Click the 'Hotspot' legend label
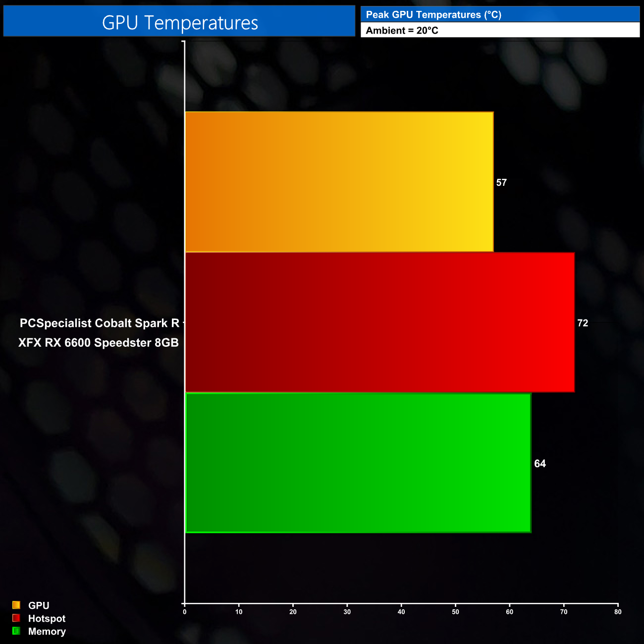The width and height of the screenshot is (644, 644). (x=47, y=618)
